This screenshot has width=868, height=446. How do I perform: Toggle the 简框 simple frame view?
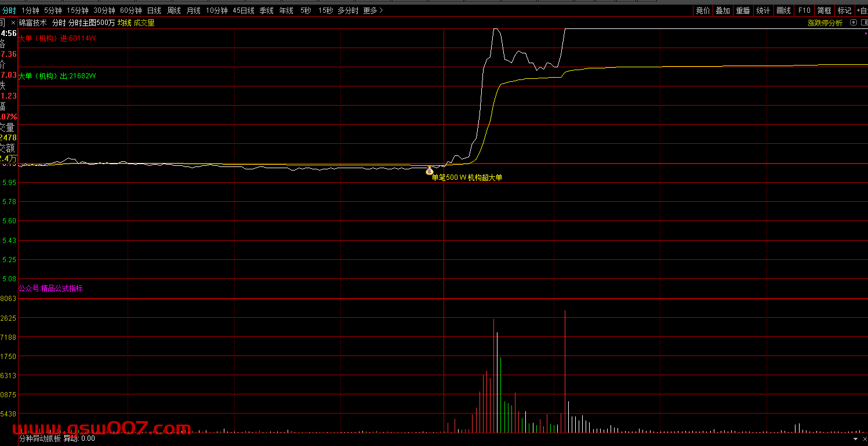[x=824, y=10]
